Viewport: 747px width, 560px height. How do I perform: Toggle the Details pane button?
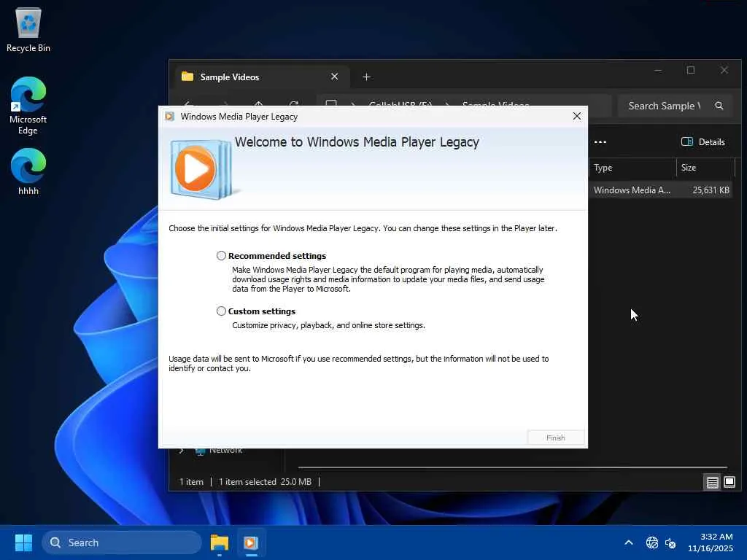[x=703, y=142]
